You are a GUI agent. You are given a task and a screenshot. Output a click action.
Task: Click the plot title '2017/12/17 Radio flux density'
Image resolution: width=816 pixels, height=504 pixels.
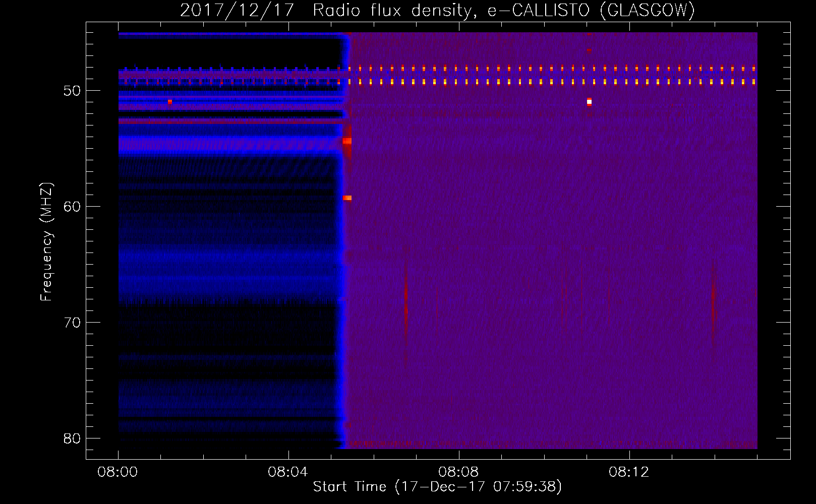point(327,11)
